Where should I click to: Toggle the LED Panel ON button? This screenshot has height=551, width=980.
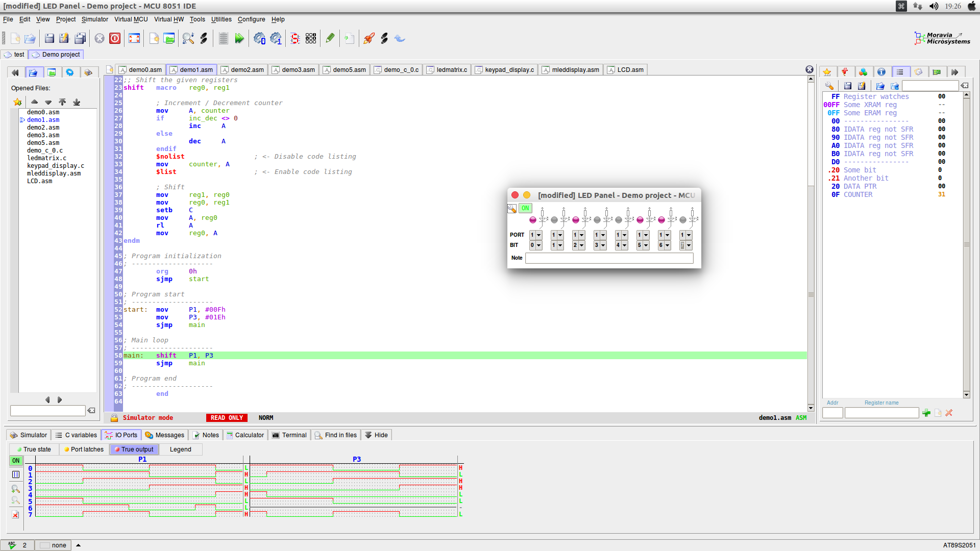pyautogui.click(x=525, y=208)
